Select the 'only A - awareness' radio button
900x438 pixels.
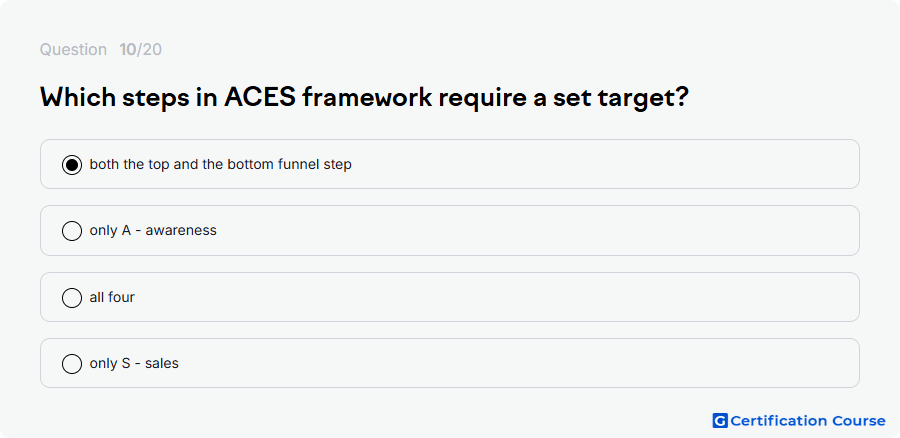click(x=72, y=231)
